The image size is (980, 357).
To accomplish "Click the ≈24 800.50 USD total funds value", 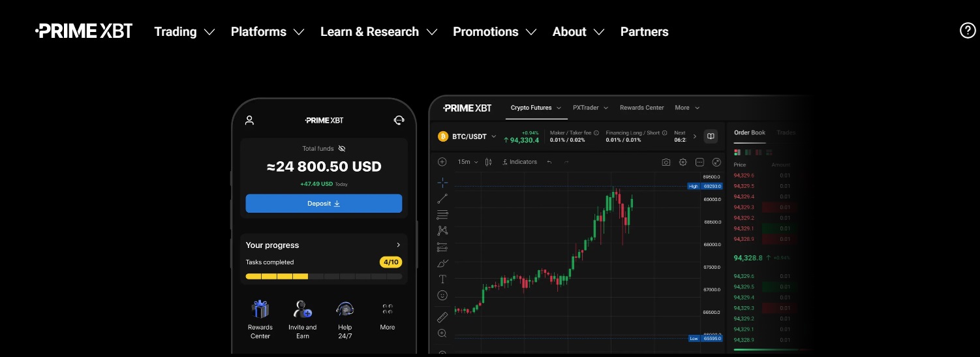I will (324, 166).
